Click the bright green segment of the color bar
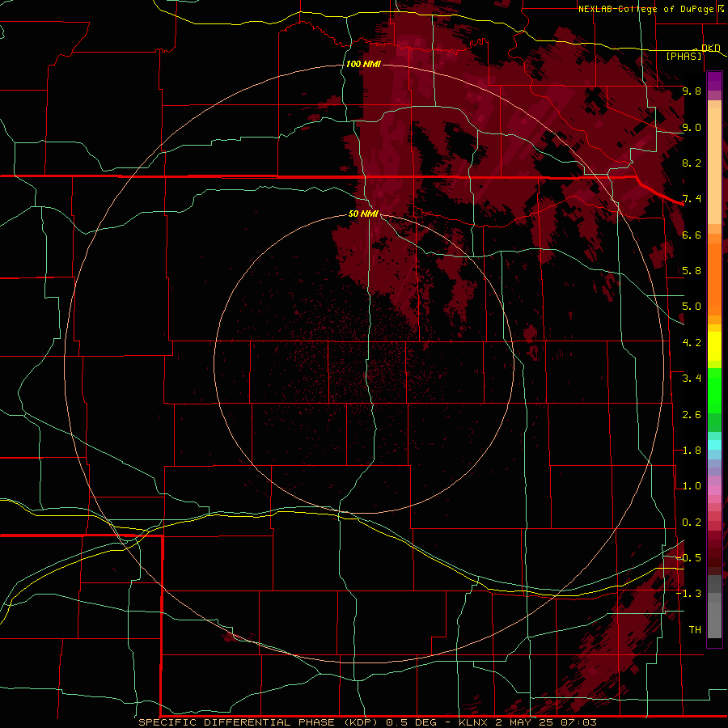The image size is (728, 728). click(x=714, y=390)
